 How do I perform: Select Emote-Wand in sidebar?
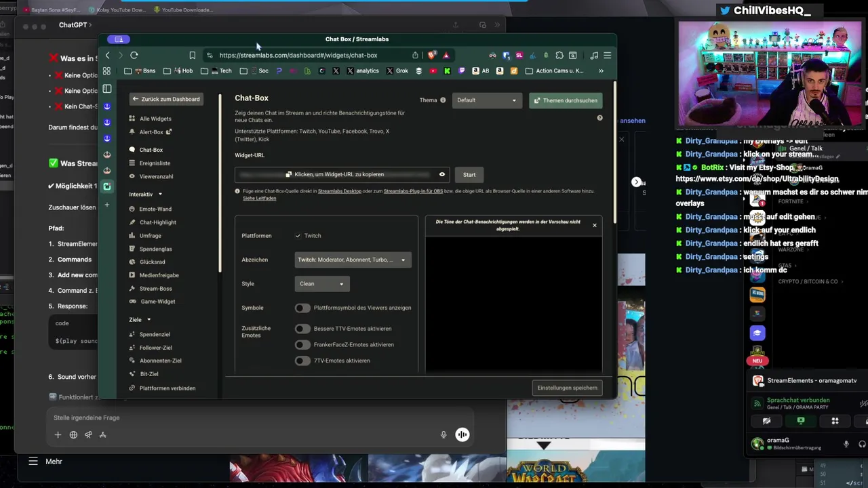tap(150, 209)
